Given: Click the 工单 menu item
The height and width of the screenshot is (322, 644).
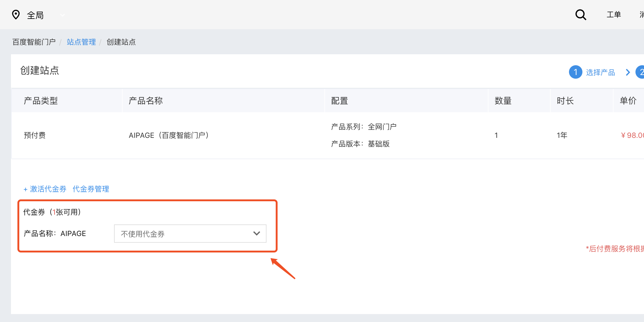Looking at the screenshot, I should point(614,14).
